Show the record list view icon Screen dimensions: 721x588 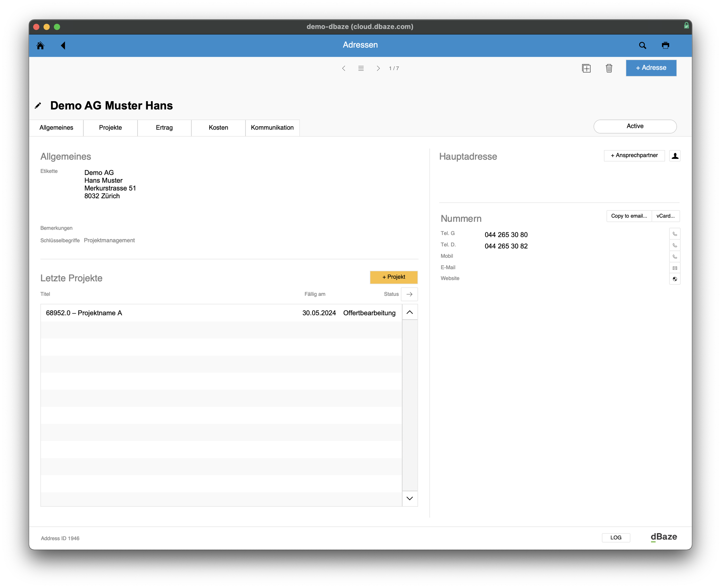(361, 68)
